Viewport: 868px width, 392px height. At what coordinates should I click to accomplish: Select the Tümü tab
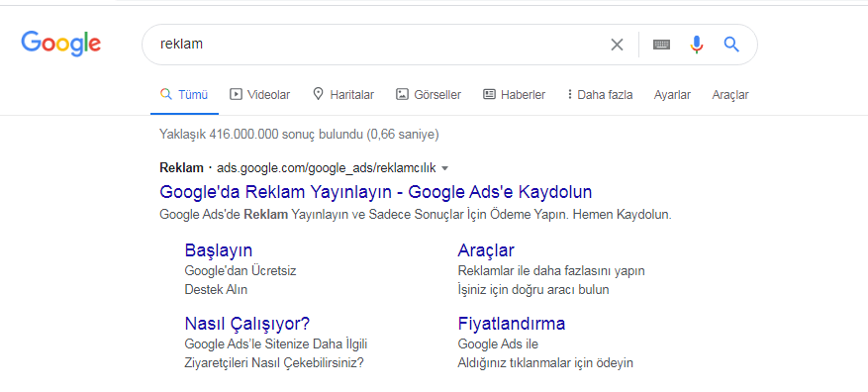tap(184, 95)
